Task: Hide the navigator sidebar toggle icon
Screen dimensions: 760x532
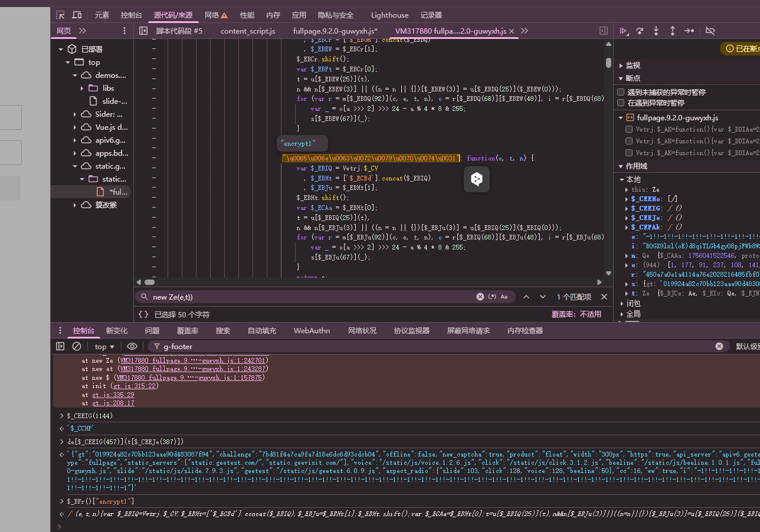Action: click(143, 31)
